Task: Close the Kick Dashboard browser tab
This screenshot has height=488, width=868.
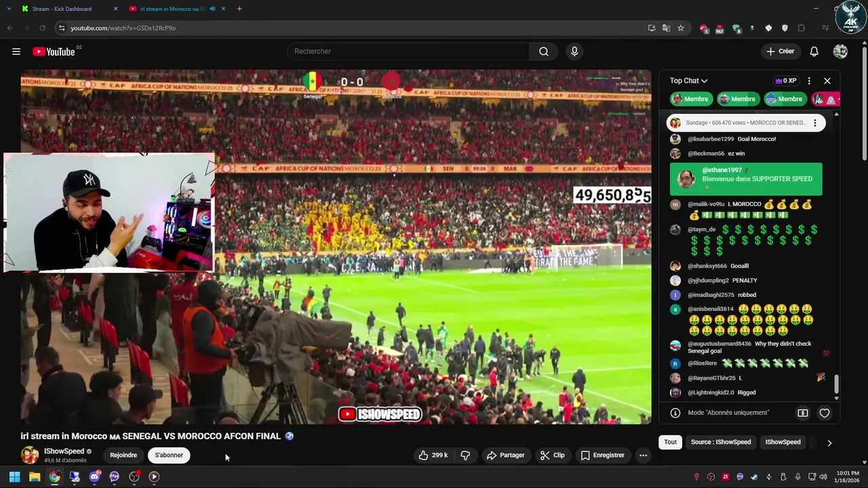Action: tap(115, 9)
